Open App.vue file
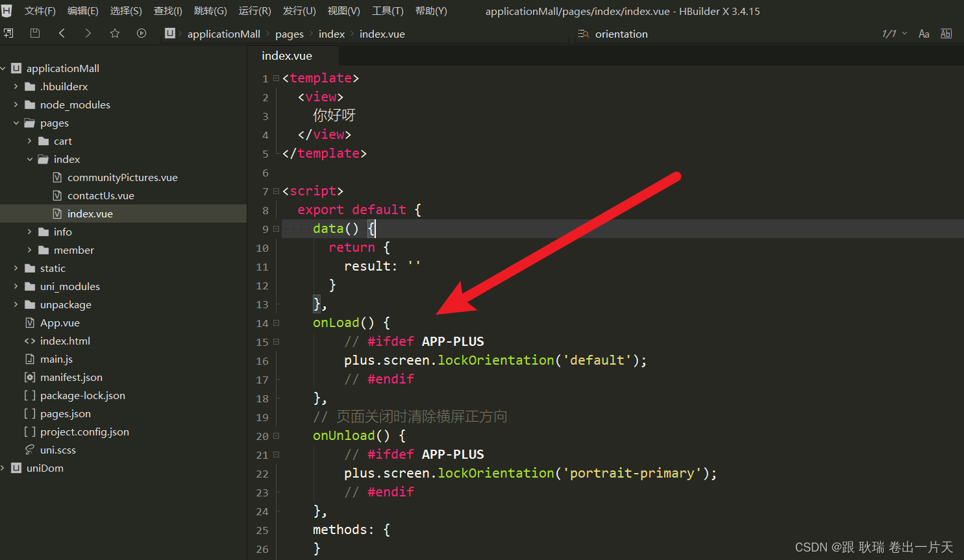Viewport: 964px width, 560px height. tap(60, 323)
